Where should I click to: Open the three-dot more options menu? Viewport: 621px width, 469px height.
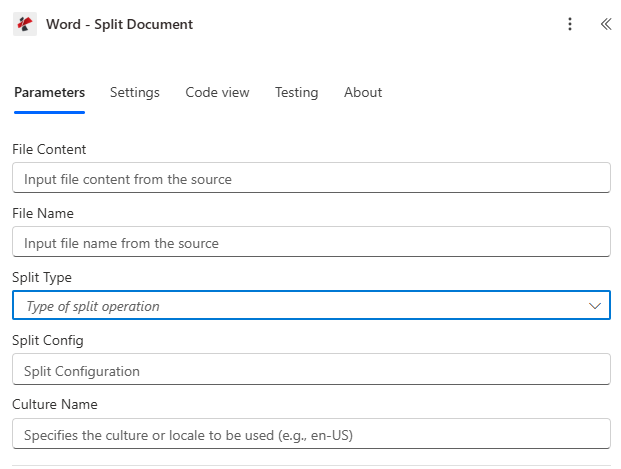570,24
